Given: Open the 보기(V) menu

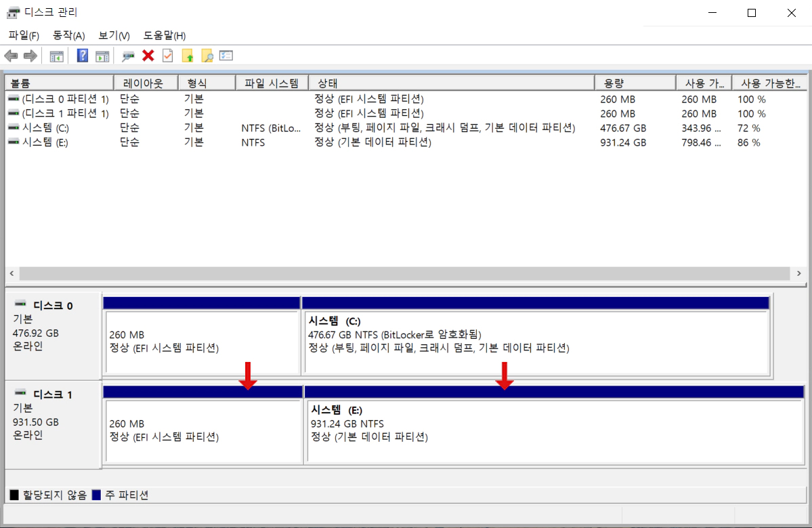Looking at the screenshot, I should (x=114, y=35).
